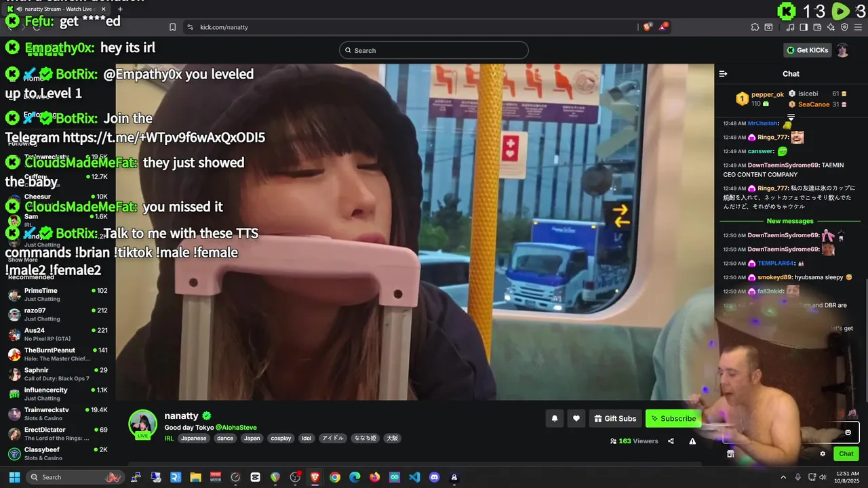Image resolution: width=868 pixels, height=488 pixels.
Task: Bookmark this page with the bookmark icon
Action: tap(172, 27)
